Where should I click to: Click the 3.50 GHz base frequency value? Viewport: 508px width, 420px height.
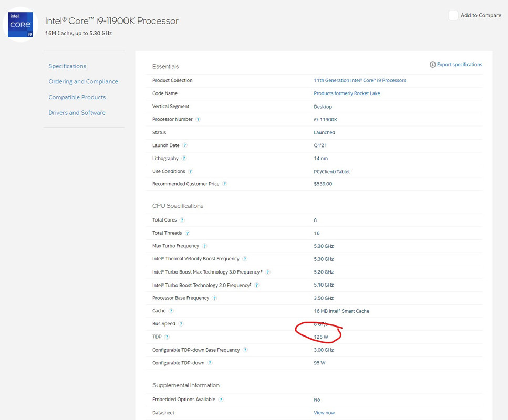coord(324,298)
